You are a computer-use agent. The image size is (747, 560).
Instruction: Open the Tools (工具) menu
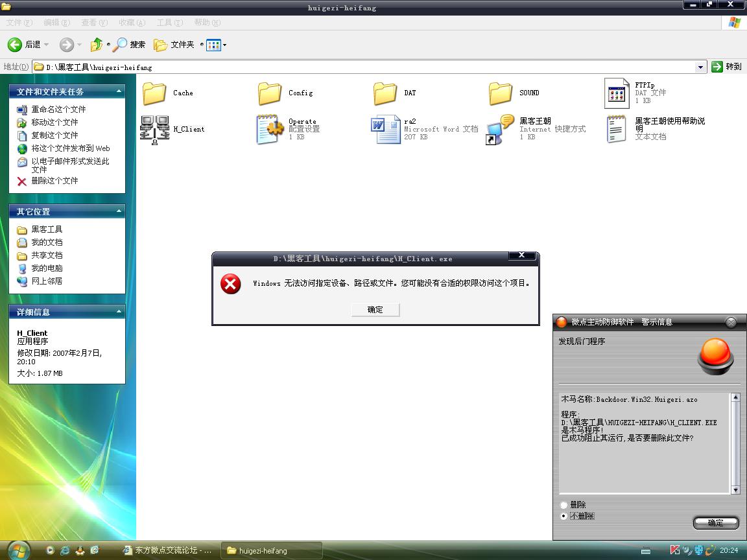click(x=170, y=23)
